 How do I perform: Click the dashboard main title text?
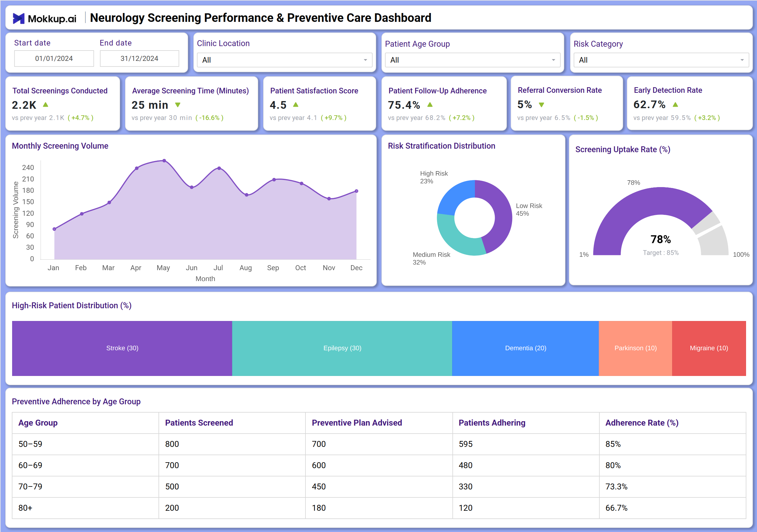pos(261,18)
